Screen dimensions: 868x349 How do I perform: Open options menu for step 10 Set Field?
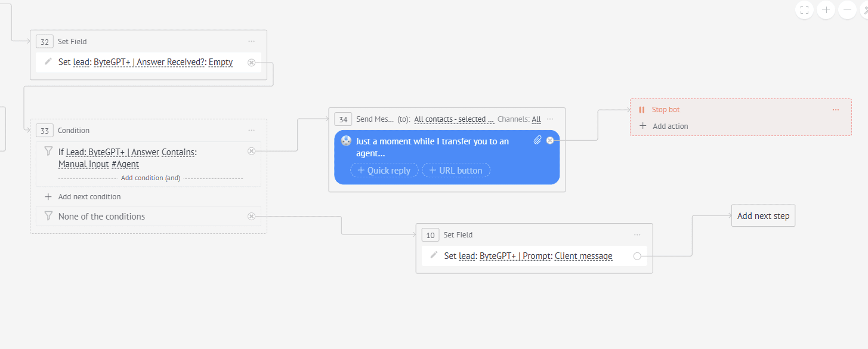tap(637, 234)
